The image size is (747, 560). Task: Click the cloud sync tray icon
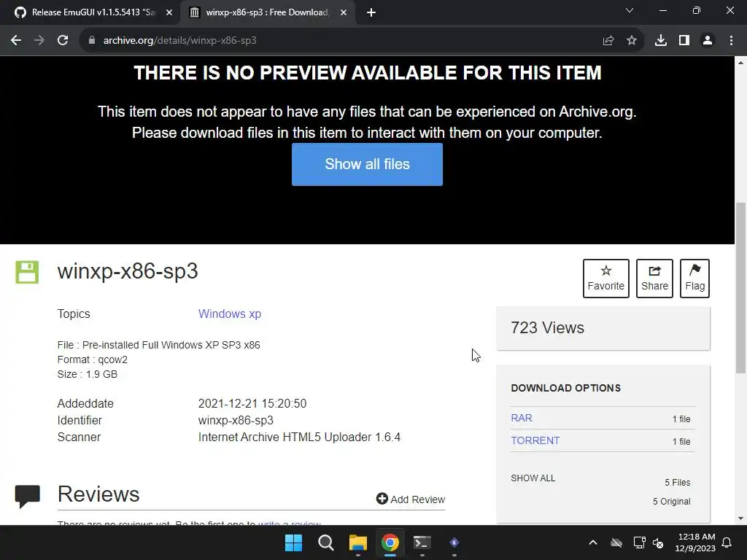point(616,542)
